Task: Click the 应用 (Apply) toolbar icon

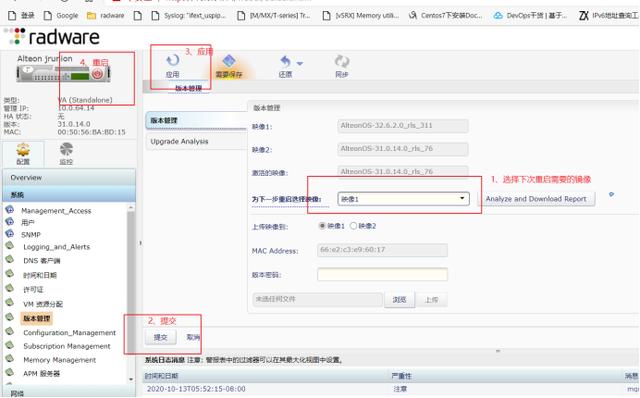Action: pyautogui.click(x=173, y=61)
